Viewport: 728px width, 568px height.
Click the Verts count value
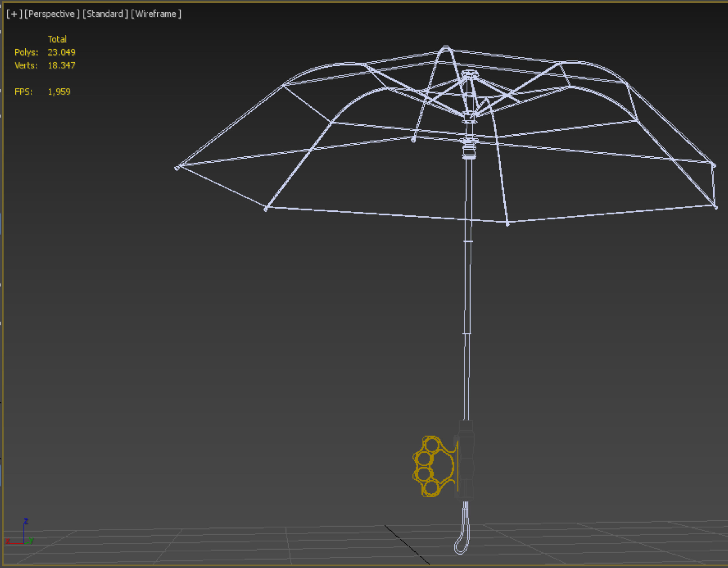click(61, 65)
